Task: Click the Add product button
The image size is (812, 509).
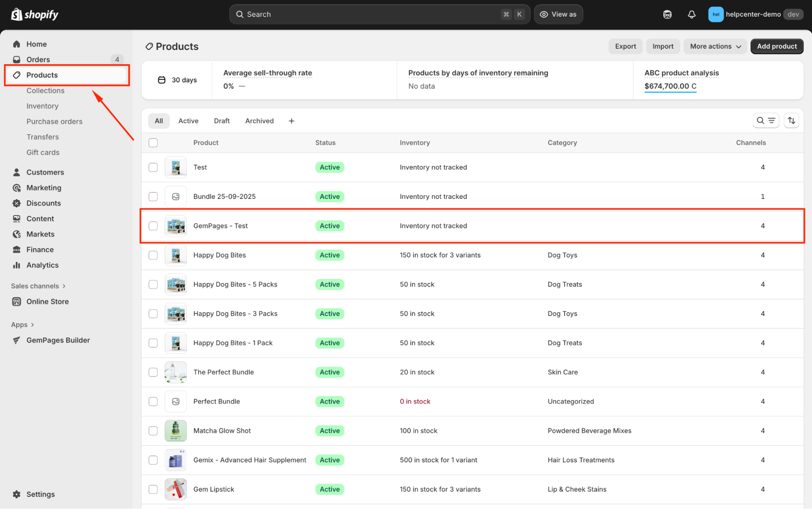Action: point(776,46)
